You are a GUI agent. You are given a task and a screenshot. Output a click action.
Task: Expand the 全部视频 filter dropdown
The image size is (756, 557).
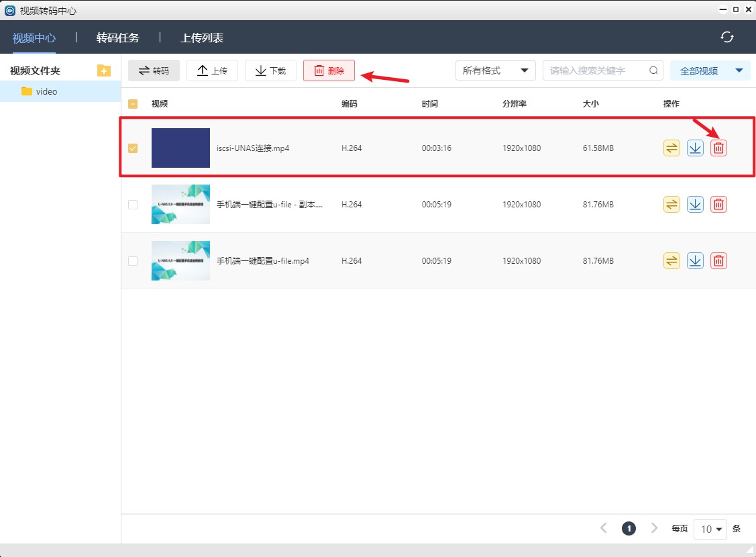pos(710,70)
